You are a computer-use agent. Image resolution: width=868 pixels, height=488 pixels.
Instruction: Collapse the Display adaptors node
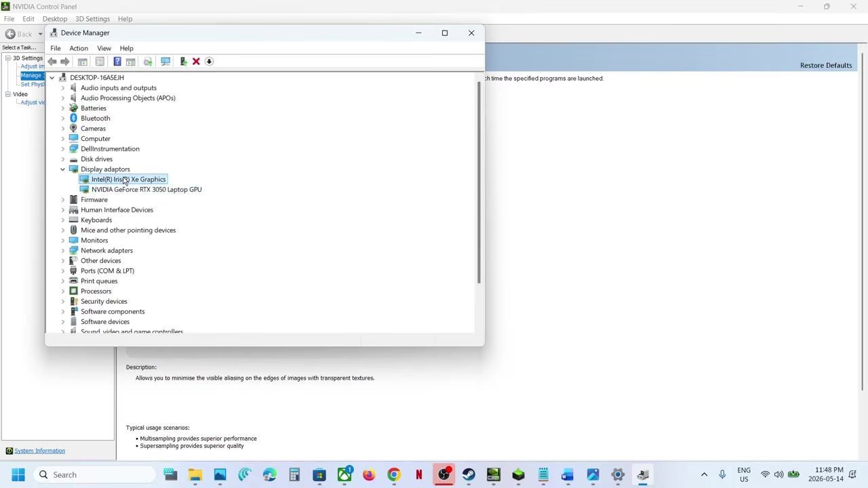click(63, 169)
